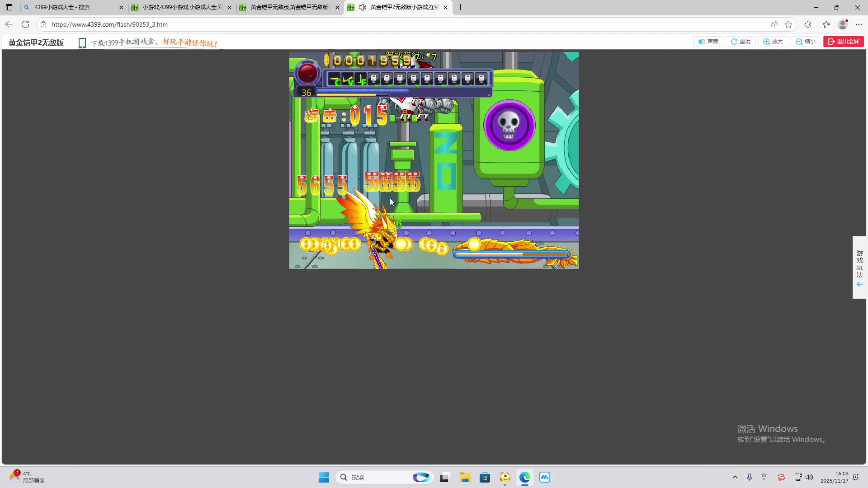This screenshot has height=488, width=868.
Task: Show hidden system tray icons chevron
Action: click(735, 477)
